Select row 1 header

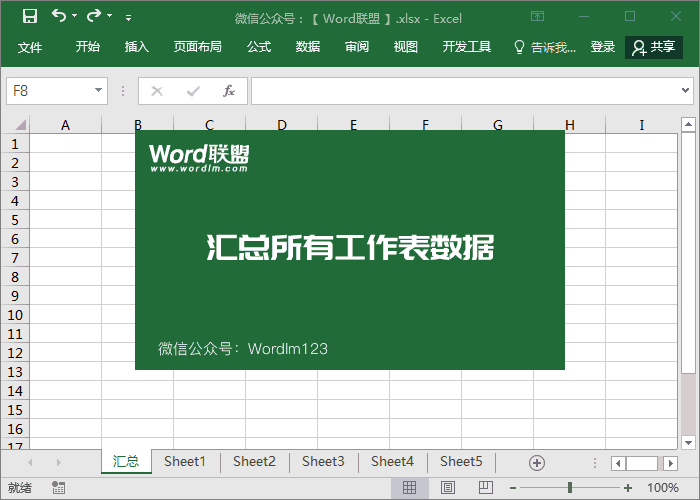pyautogui.click(x=15, y=144)
